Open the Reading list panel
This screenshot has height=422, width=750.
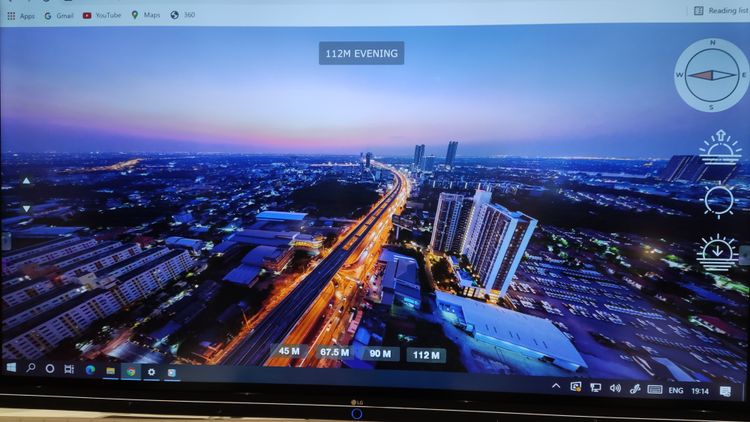721,10
